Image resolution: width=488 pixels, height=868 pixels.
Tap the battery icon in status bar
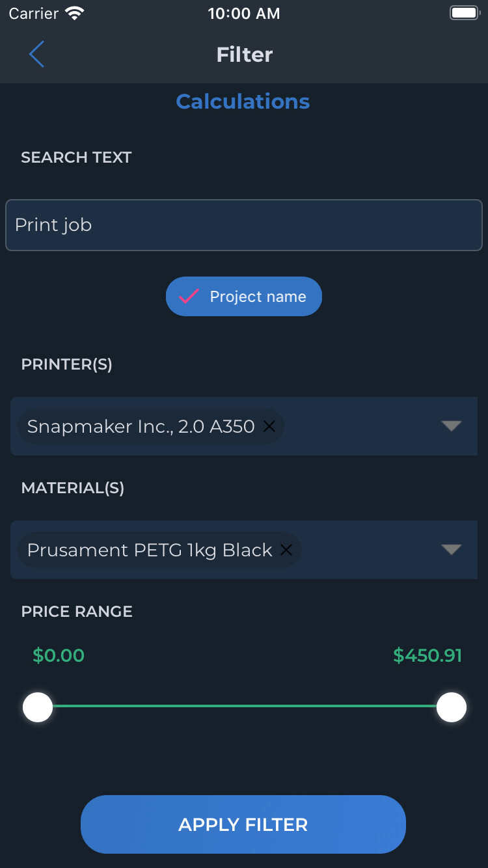(x=465, y=14)
